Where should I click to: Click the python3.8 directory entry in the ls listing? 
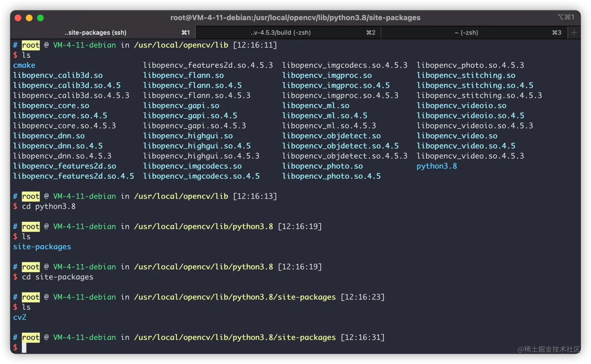pos(437,166)
